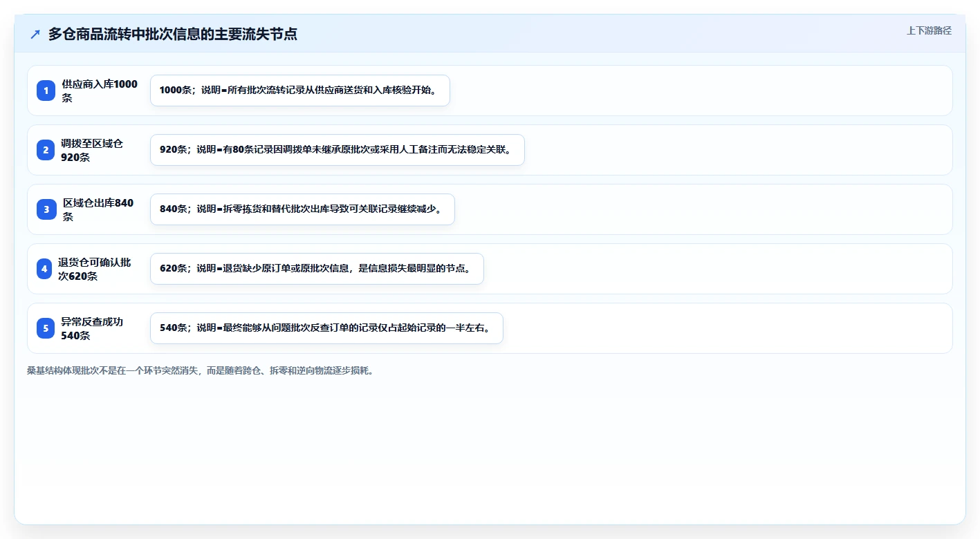
Task: Select the step 5 number badge
Action: tap(46, 328)
